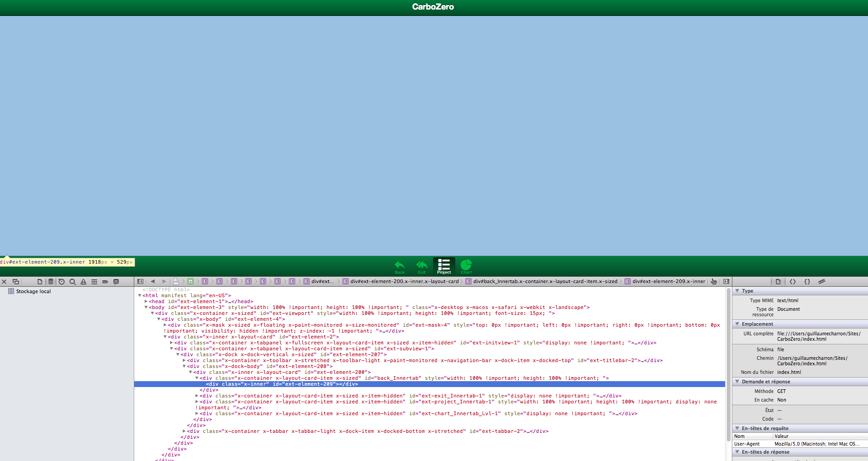Image resolution: width=868 pixels, height=461 pixels.
Task: Expand the ext-initview-1 div node
Action: click(171, 343)
